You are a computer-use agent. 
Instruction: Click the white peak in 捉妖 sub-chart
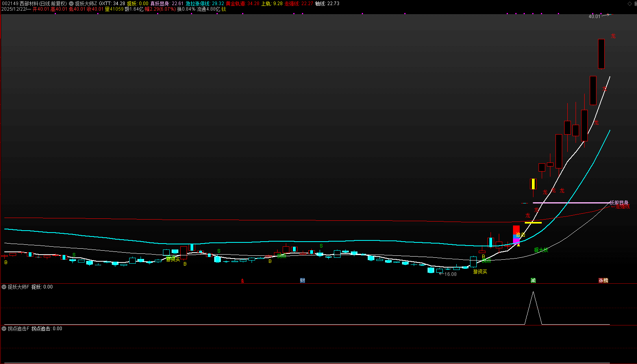[x=533, y=293]
